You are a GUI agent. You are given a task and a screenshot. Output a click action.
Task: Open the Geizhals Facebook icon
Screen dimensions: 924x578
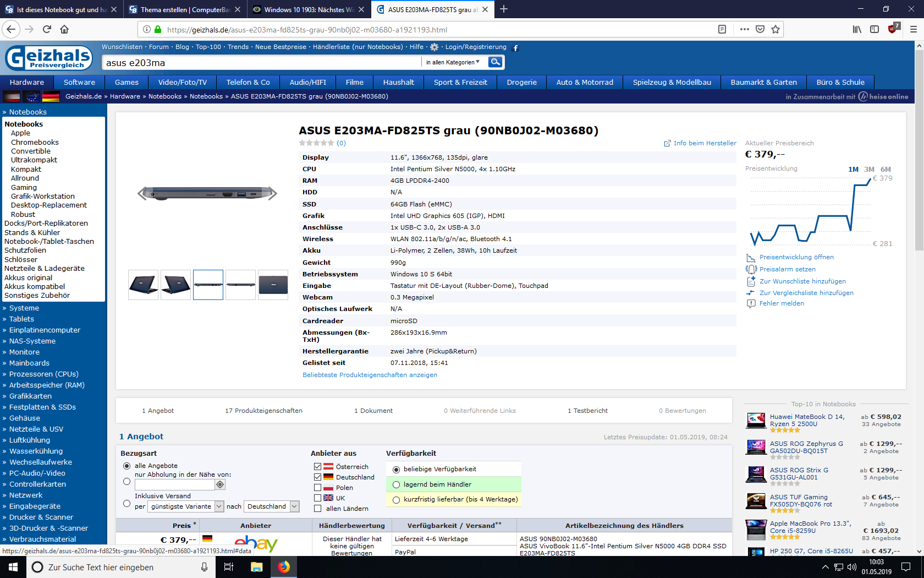(515, 48)
